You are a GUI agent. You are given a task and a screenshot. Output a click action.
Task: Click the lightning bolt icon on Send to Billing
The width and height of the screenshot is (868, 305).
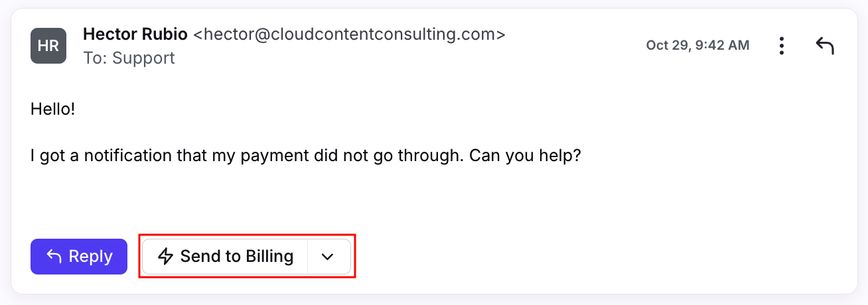tap(165, 257)
